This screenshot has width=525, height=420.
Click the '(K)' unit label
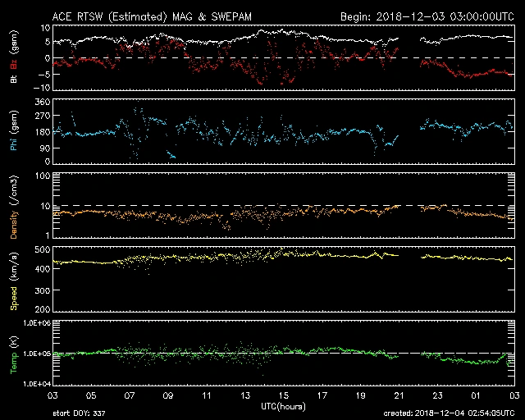14,342
